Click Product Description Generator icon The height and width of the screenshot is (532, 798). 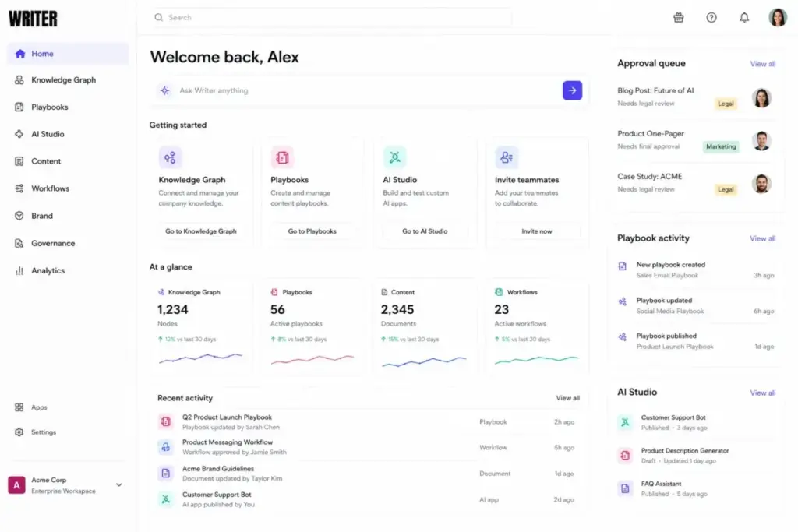[x=625, y=455]
